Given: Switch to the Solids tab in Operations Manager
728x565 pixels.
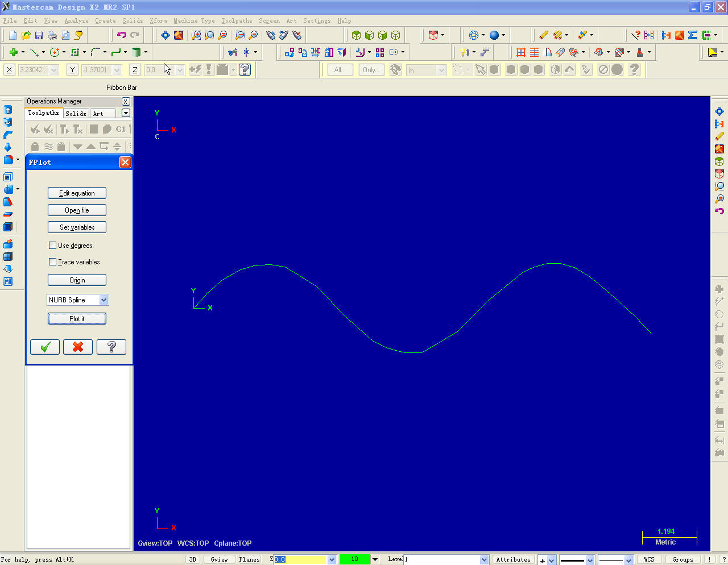Looking at the screenshot, I should (76, 113).
